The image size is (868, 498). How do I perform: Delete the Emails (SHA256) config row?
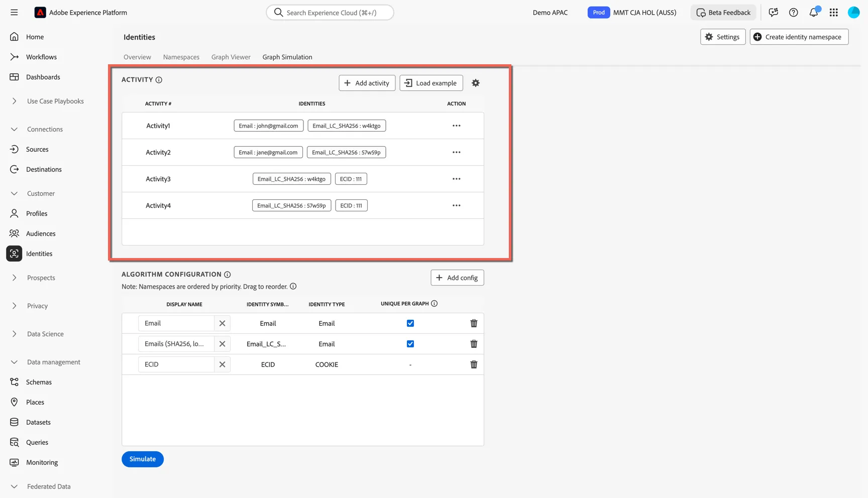(474, 344)
